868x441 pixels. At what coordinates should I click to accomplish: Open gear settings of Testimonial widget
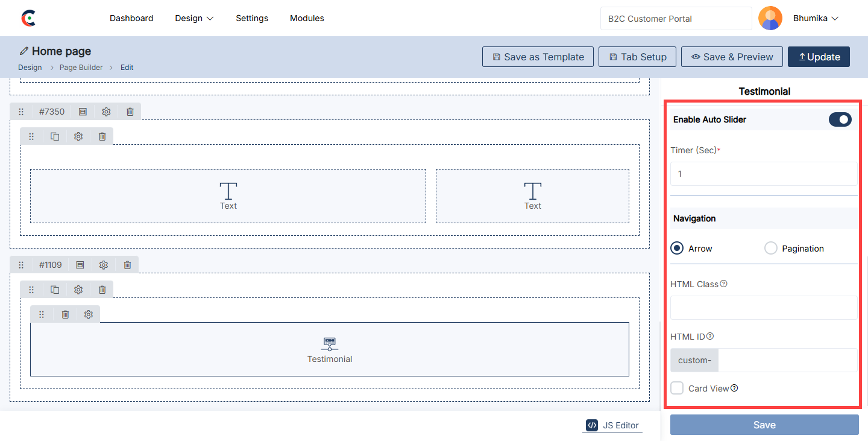[x=89, y=314]
